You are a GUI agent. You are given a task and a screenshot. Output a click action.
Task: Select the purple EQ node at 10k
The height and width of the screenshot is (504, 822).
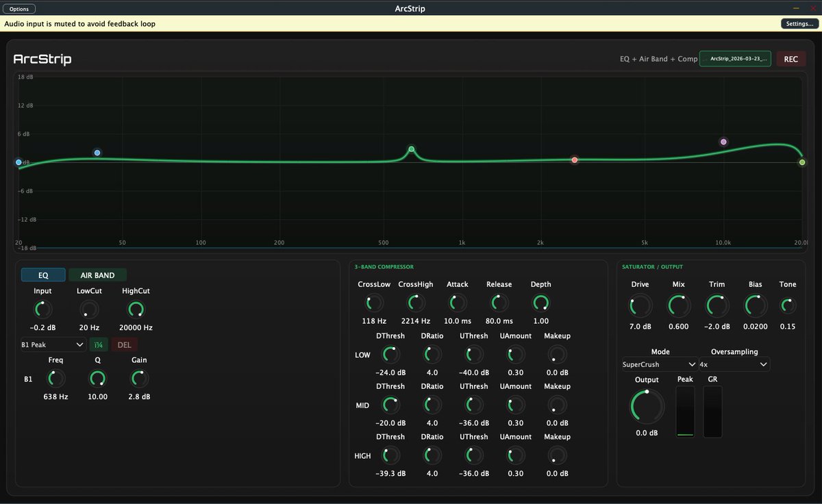723,142
